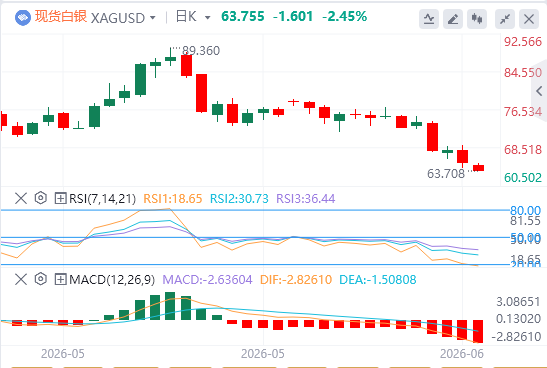Viewport: 547px width, 368px height.
Task: Toggle RSI panel expand plus box
Action: 60,198
